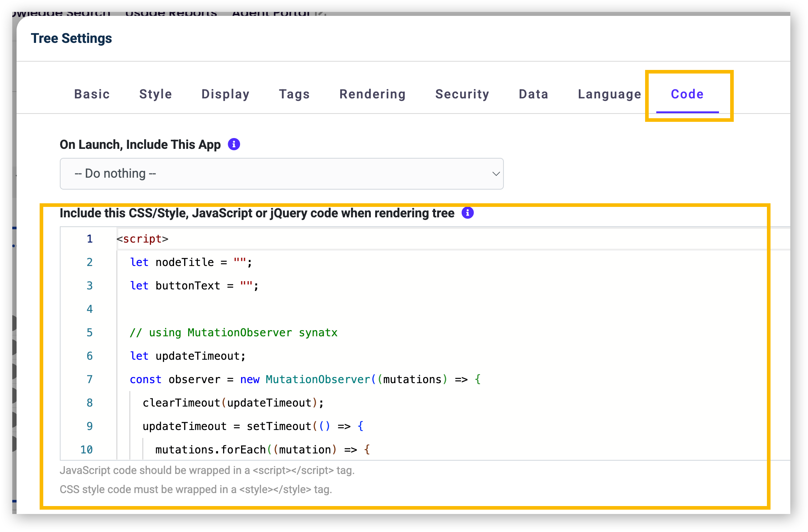Click the MutationObserver comment line
Screen dimensions: 808x532
tap(234, 332)
